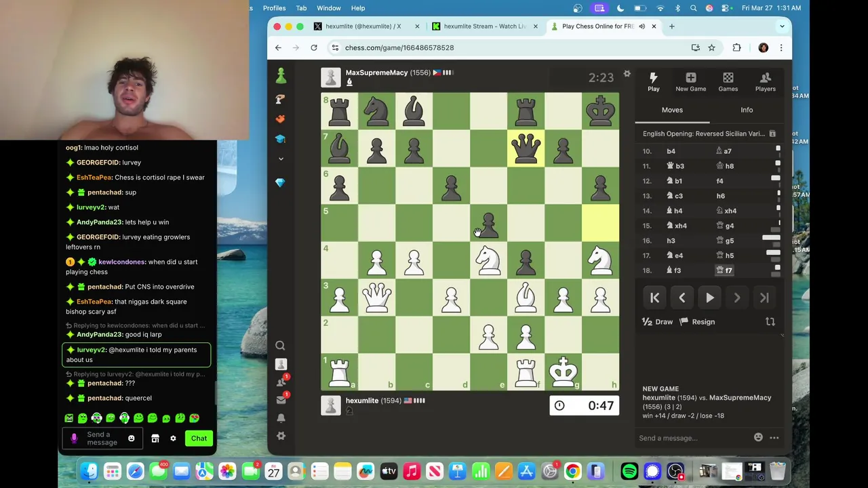Viewport: 868px width, 488px height.
Task: Open the Profiles menu in menu bar
Action: 274,8
